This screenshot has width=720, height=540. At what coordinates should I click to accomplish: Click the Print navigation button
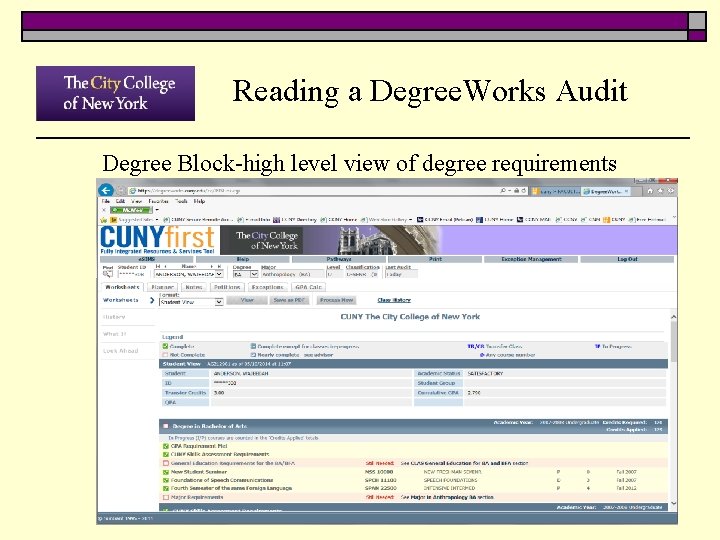point(435,259)
